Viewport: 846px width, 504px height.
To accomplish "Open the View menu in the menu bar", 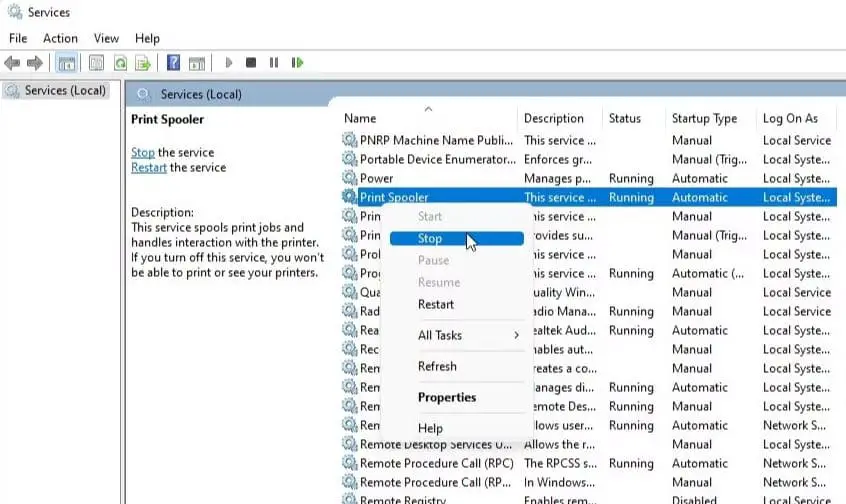I will [x=106, y=38].
